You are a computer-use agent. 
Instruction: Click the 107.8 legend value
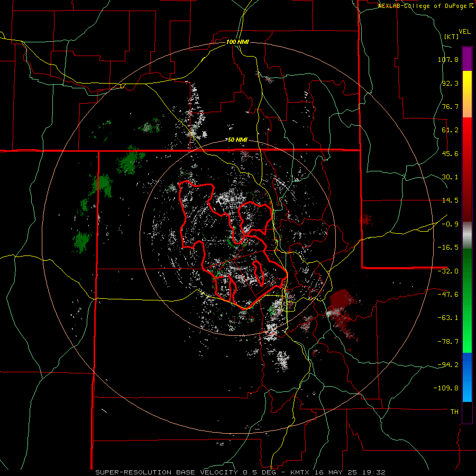point(448,59)
